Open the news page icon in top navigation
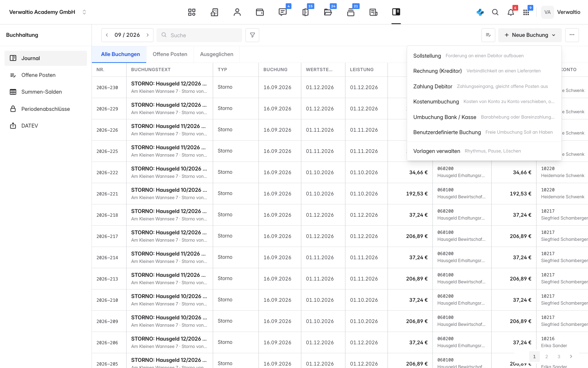 373,12
